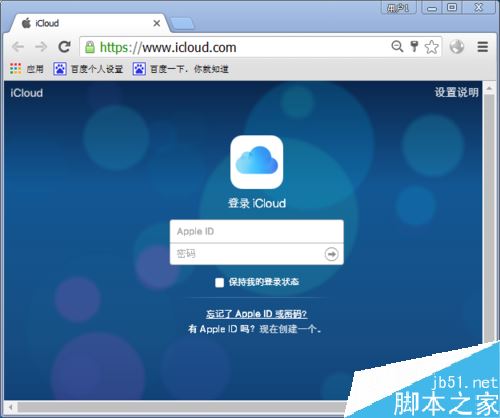Open the 百度个人设置 bookmark
Screen dimensions: 500x418
pos(88,69)
